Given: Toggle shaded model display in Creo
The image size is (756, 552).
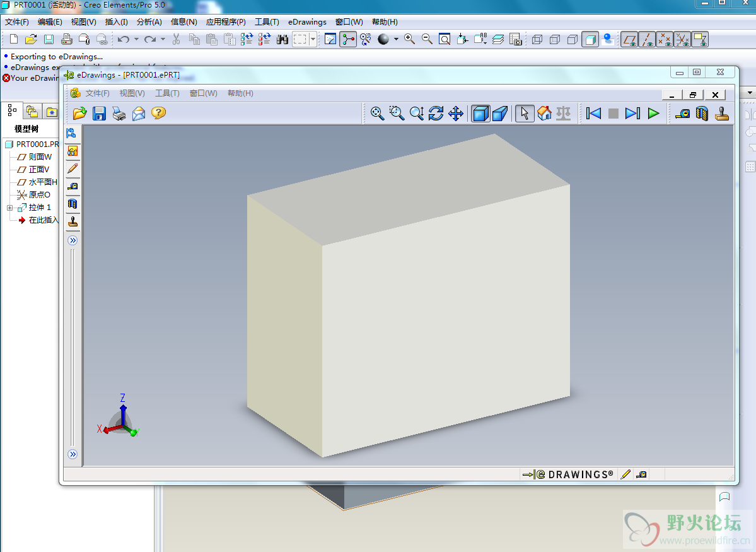Looking at the screenshot, I should [590, 39].
